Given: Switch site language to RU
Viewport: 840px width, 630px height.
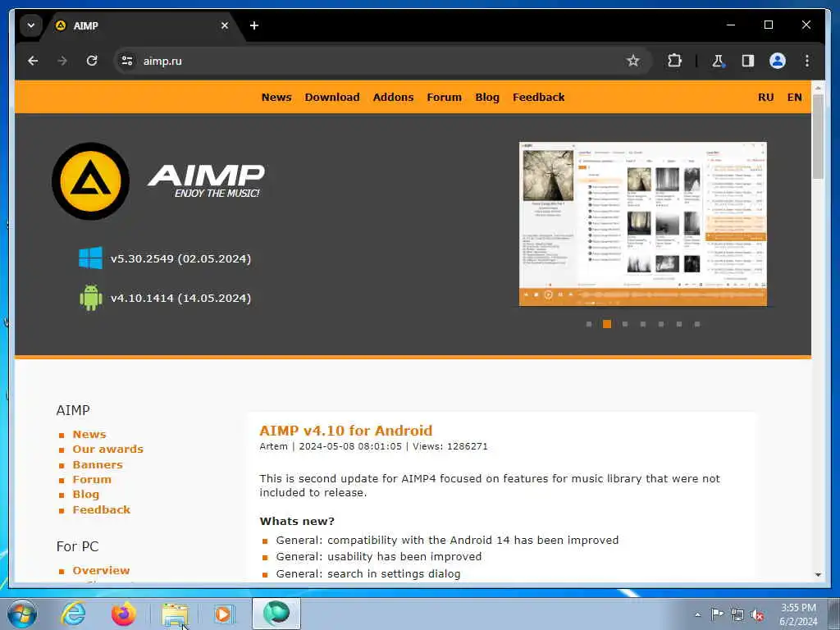Looking at the screenshot, I should tap(765, 97).
